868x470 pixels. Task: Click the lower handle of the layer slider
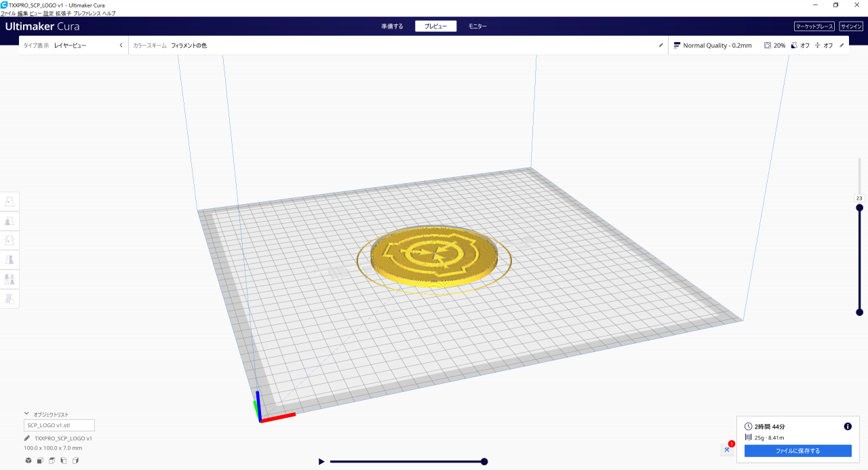pyautogui.click(x=860, y=312)
